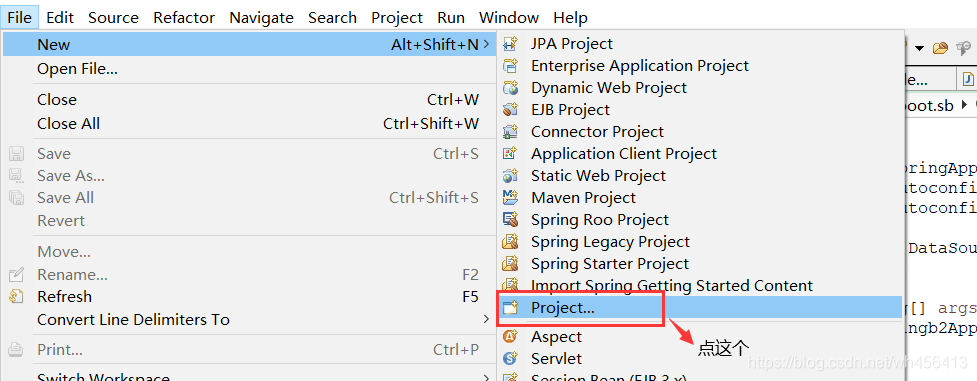The height and width of the screenshot is (381, 977).
Task: Open the Refactor menu
Action: [x=184, y=17]
